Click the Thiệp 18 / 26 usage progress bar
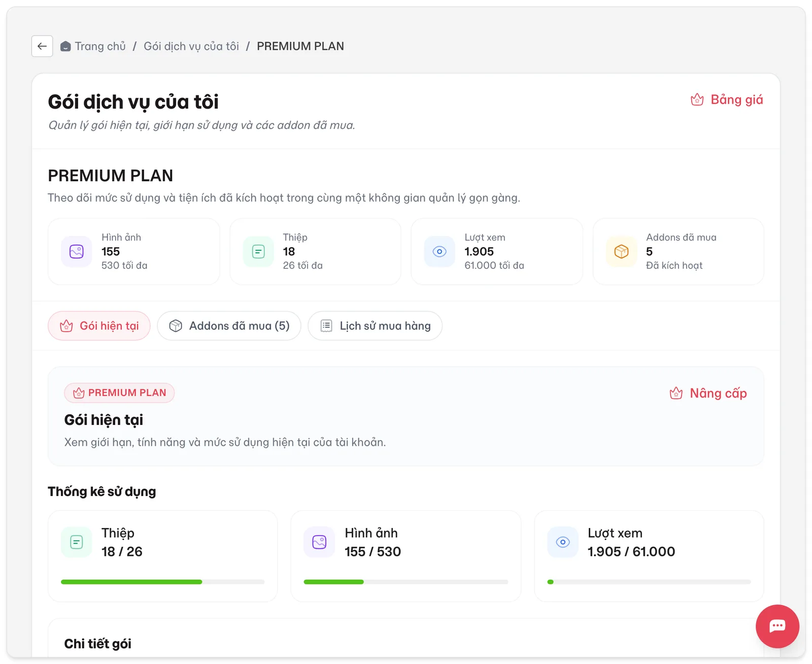Viewport: 812px width, 664px height. pos(162,582)
